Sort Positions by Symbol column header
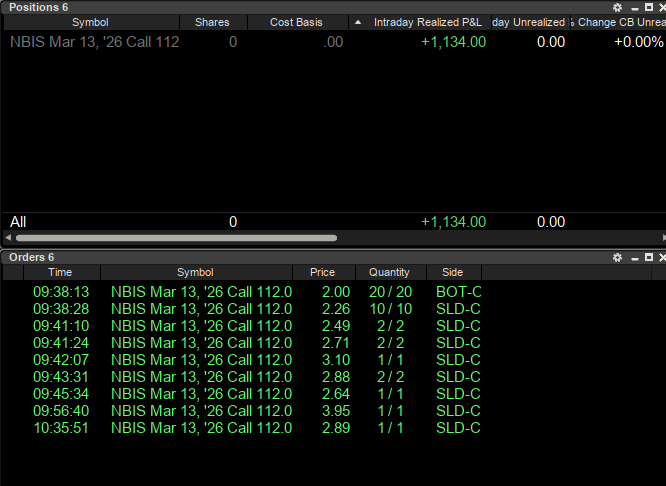 [90, 22]
